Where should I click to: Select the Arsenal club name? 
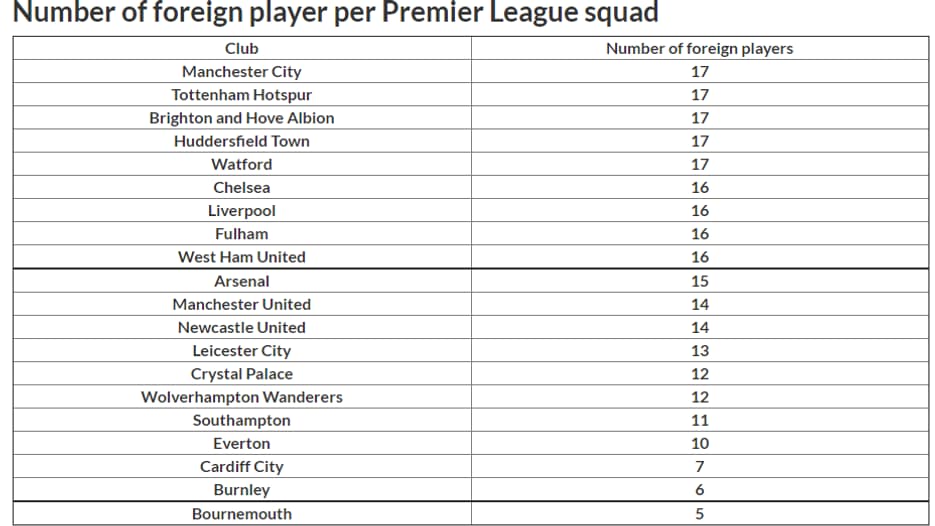[x=242, y=281]
